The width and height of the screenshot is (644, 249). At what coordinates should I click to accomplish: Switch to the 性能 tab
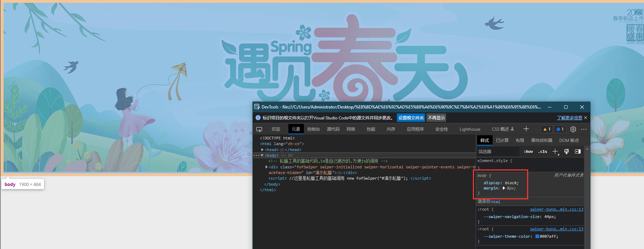[x=371, y=129]
